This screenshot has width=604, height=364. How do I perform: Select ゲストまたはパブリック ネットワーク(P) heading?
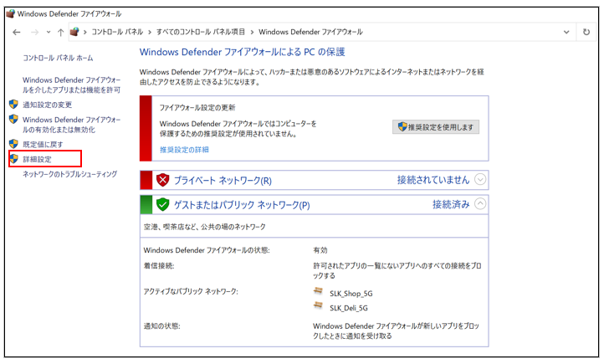point(242,204)
